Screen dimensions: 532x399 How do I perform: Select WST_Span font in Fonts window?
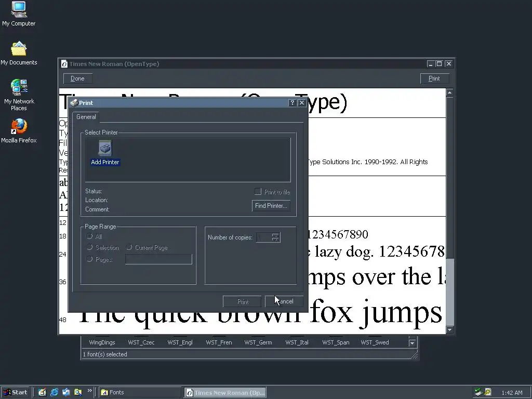336,342
